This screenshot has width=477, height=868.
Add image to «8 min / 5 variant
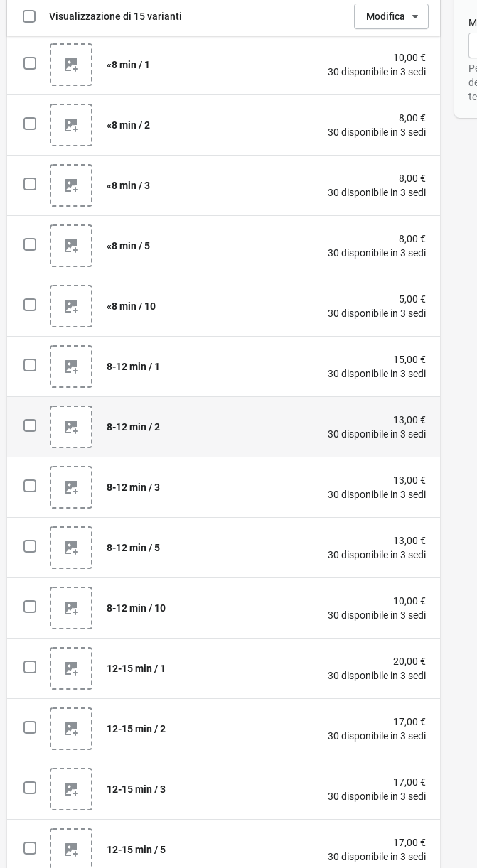click(x=71, y=246)
